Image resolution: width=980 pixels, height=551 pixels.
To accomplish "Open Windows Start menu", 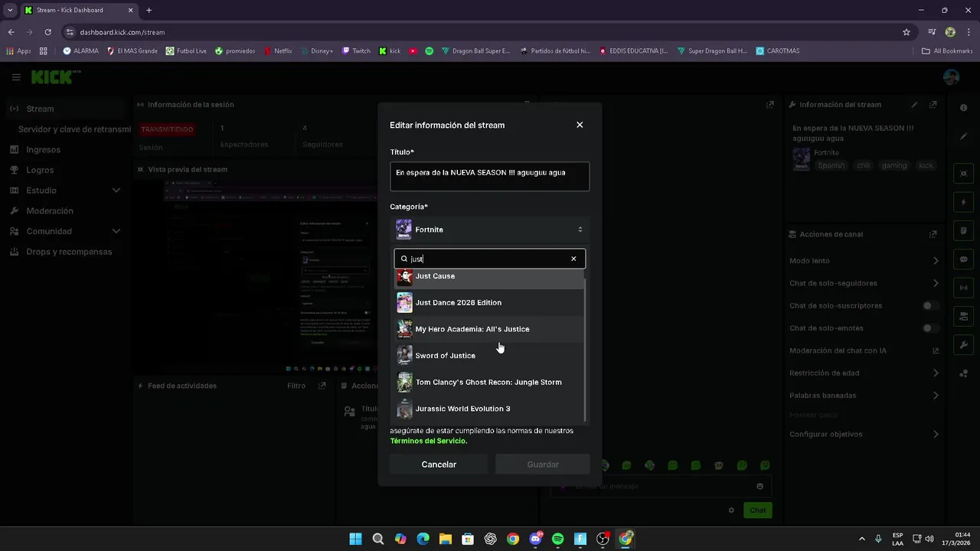I will (x=355, y=539).
